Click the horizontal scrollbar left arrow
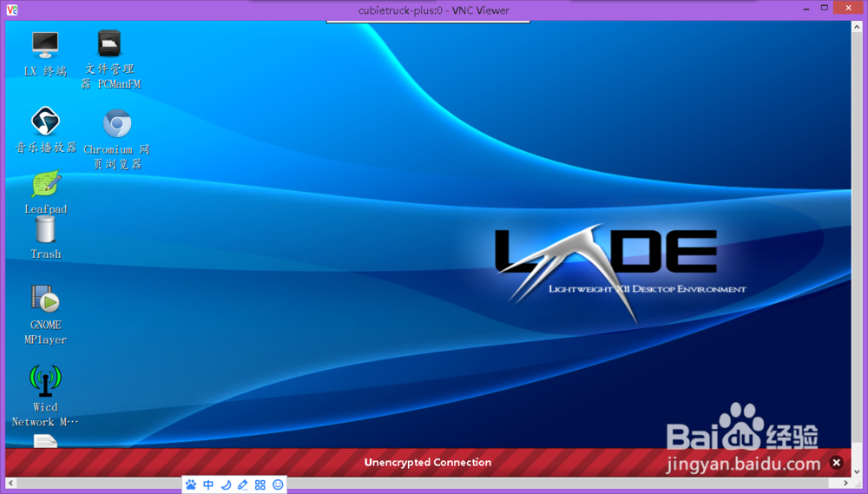Viewport: 868px width, 494px height. coord(10,484)
